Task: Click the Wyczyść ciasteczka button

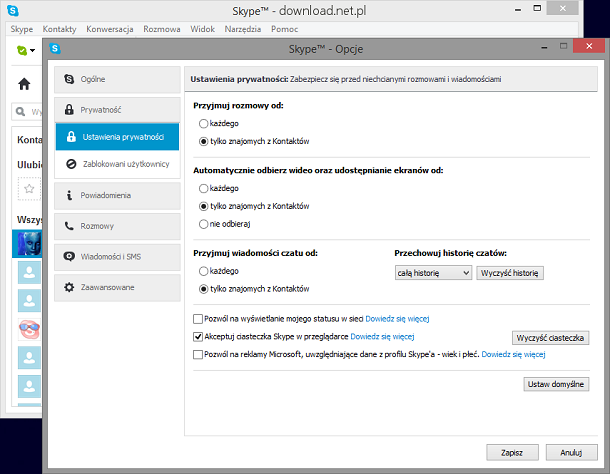Action: (550, 338)
